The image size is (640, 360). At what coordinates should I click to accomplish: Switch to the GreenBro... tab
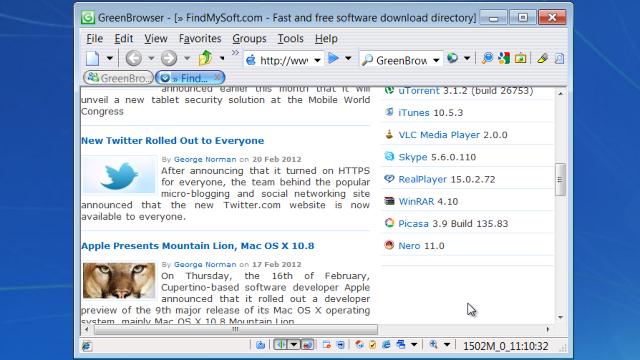pos(118,78)
